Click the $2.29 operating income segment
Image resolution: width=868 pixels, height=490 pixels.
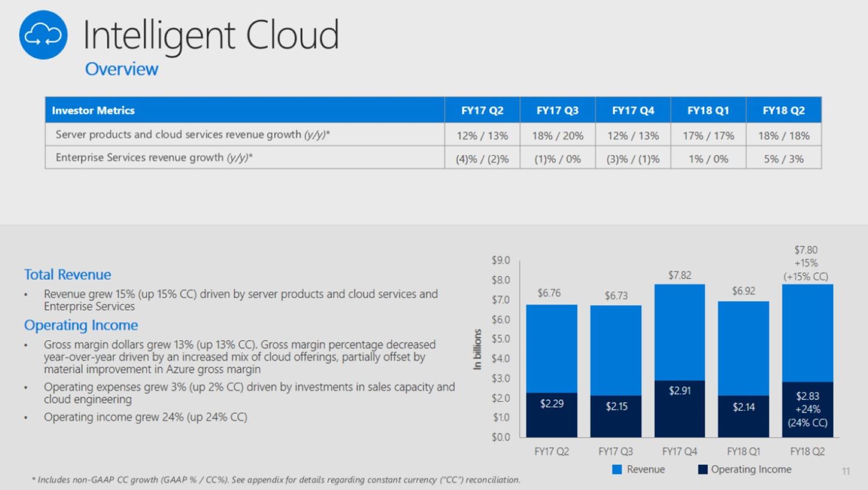(x=551, y=414)
